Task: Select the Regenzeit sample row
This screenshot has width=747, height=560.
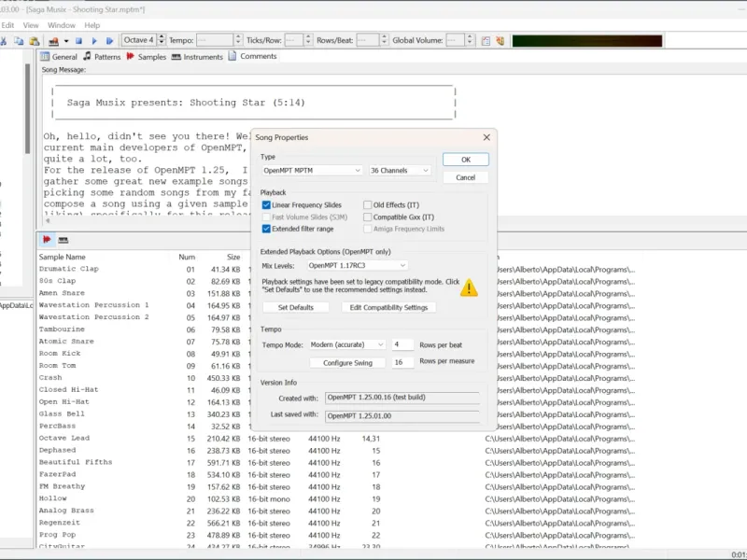Action: point(60,523)
